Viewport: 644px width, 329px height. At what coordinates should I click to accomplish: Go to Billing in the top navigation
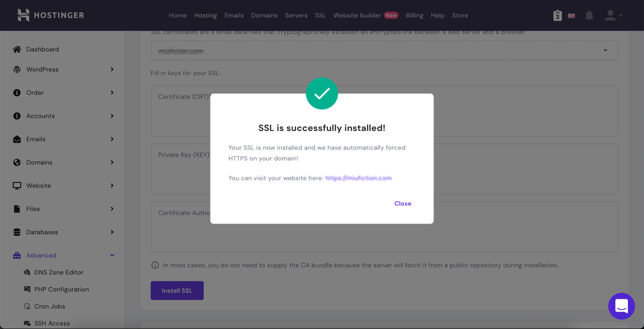(x=414, y=15)
